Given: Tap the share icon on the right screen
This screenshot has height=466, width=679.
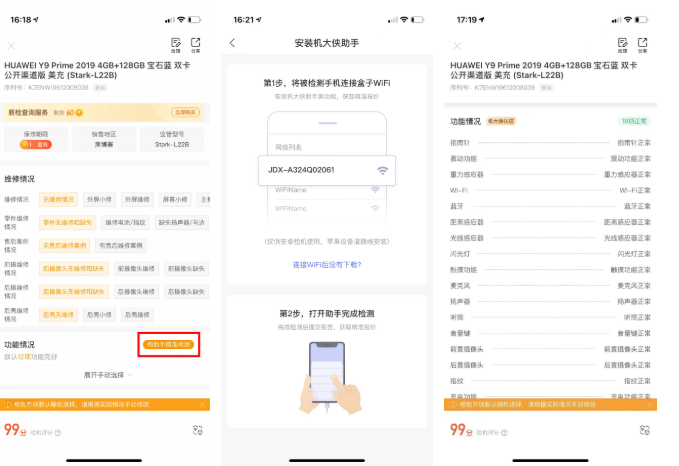Looking at the screenshot, I should 642,45.
